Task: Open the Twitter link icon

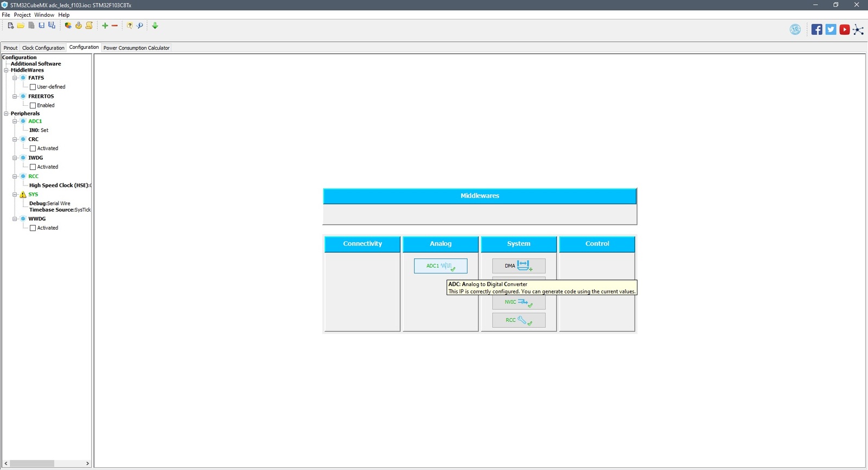Action: pyautogui.click(x=831, y=29)
